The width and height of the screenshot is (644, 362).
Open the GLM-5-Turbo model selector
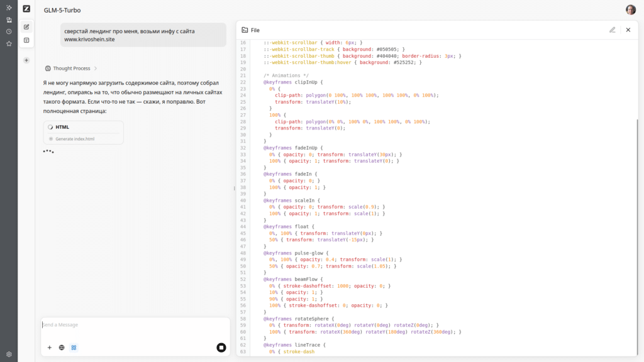[62, 11]
